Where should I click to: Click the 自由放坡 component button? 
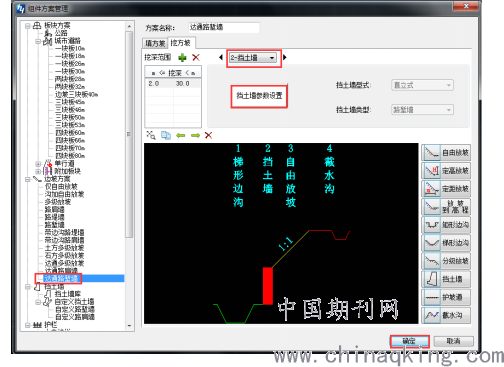coord(446,153)
